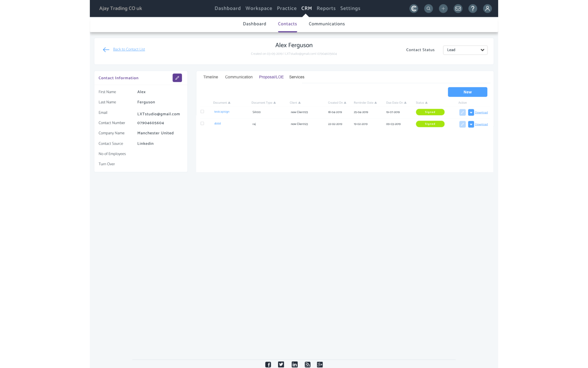The width and height of the screenshot is (588, 368).
Task: Click the Signed status badge for dddd
Action: coord(430,124)
